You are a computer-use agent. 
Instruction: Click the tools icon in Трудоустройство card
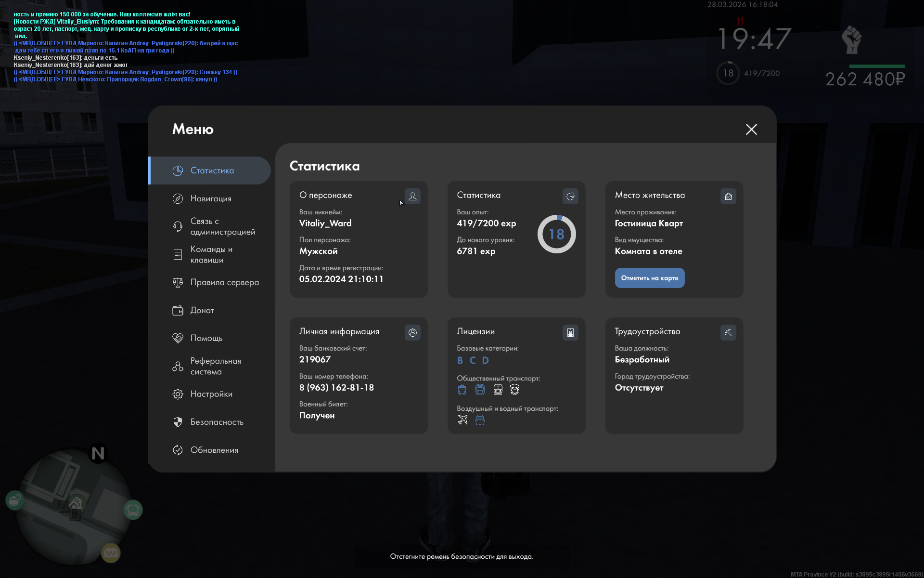click(728, 332)
